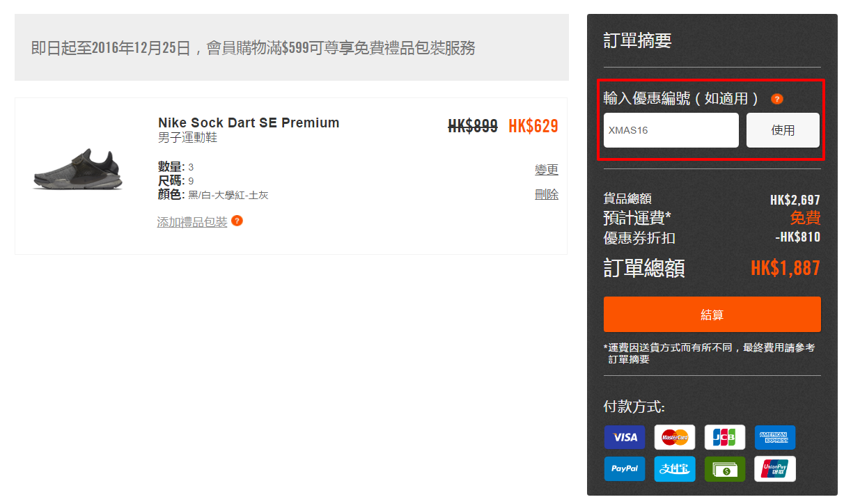
Task: Click the 付款方式 label
Action: [634, 407]
